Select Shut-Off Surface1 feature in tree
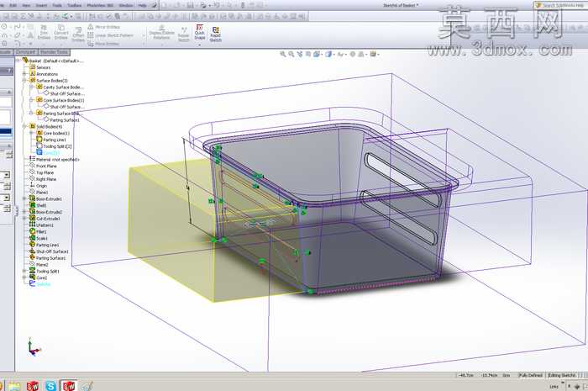The height and width of the screenshot is (391, 588). pos(49,251)
